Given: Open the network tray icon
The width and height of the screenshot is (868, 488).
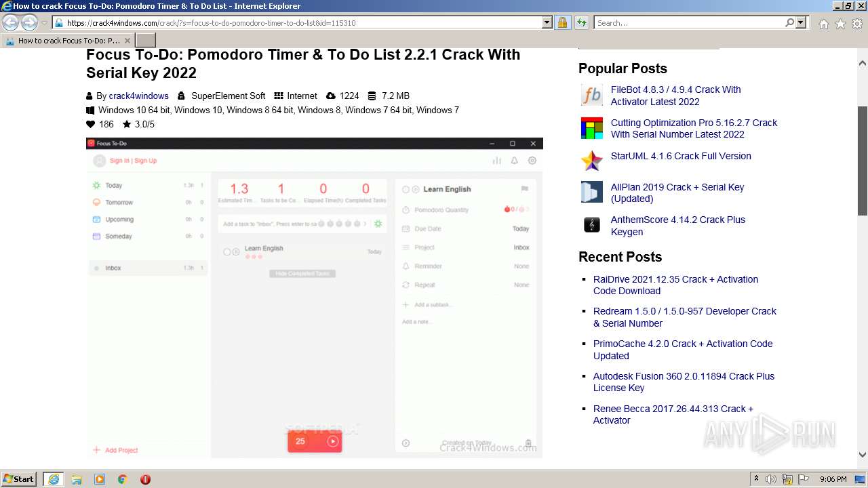Looking at the screenshot, I should 787,479.
